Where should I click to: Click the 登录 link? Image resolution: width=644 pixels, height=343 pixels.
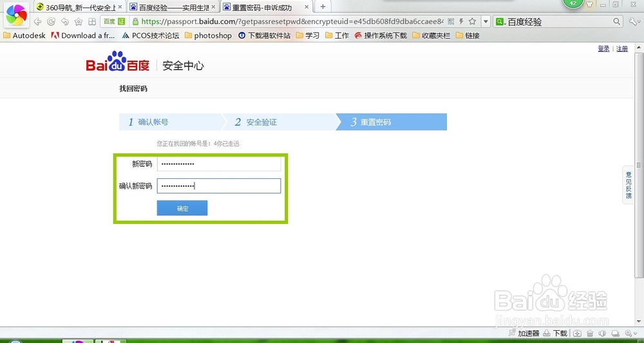603,49
